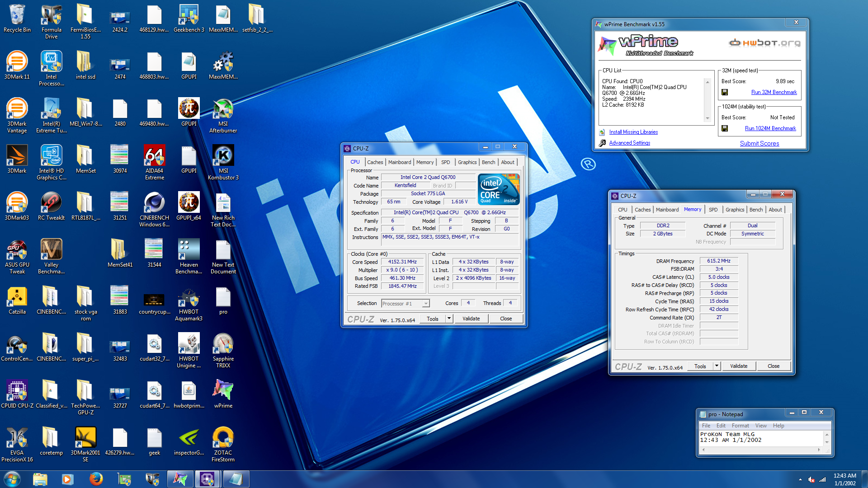Switch to Caches tab in front CPU-Z window
This screenshot has width=868, height=488.
(375, 162)
